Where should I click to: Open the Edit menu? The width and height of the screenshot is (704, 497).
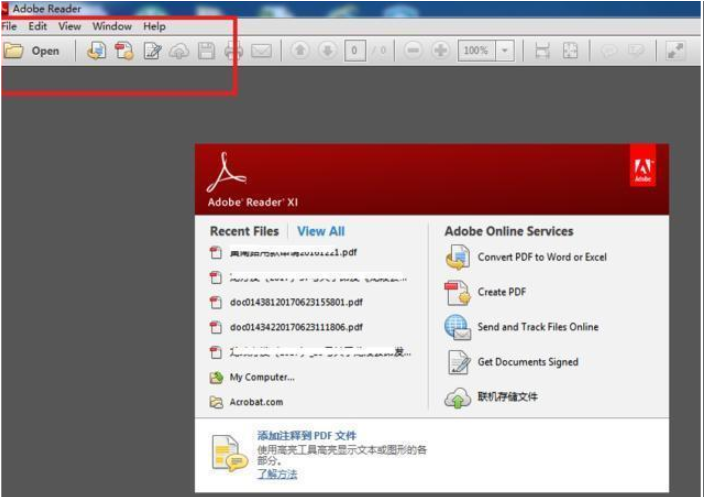coord(37,26)
